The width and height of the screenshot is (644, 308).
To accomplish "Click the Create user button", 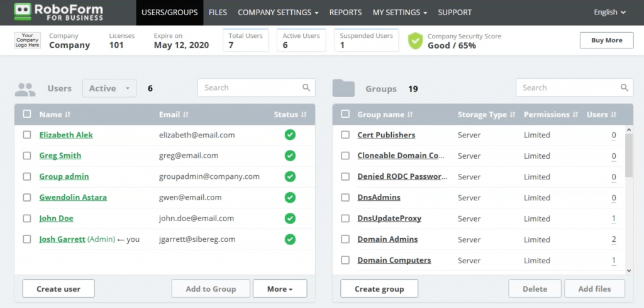I will click(x=58, y=289).
